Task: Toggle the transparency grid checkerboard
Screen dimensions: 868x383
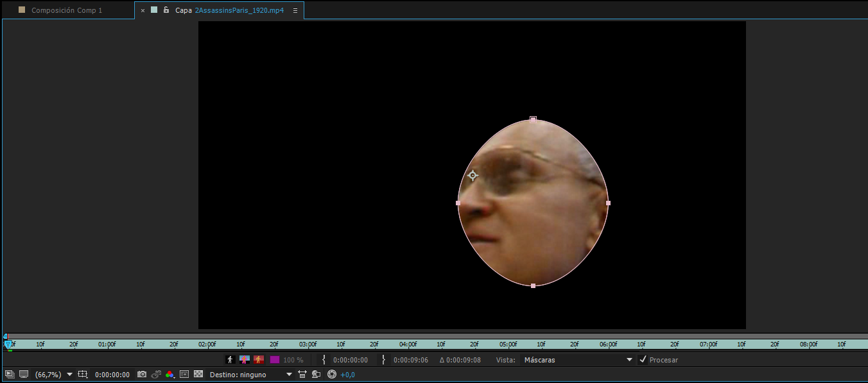Action: point(198,374)
